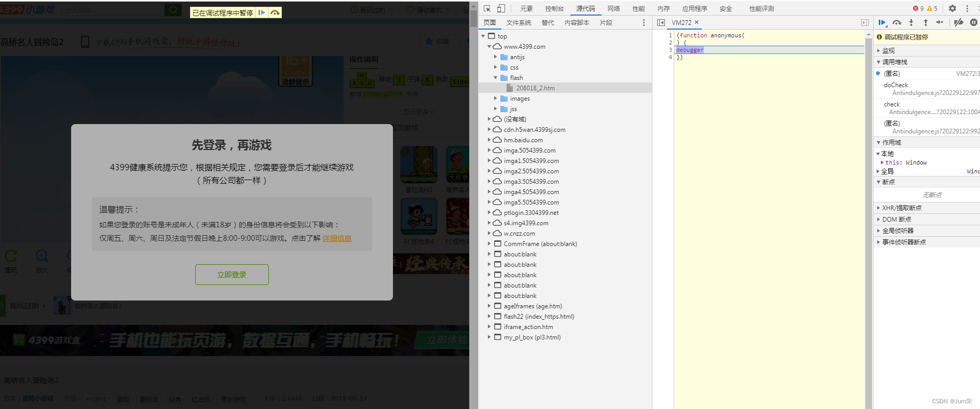Select the check call stack frame

[x=927, y=108]
